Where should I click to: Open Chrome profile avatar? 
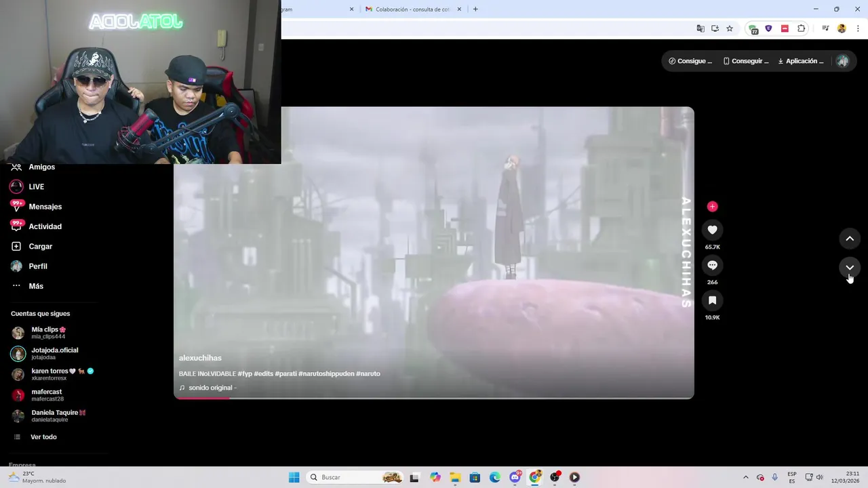coord(842,28)
